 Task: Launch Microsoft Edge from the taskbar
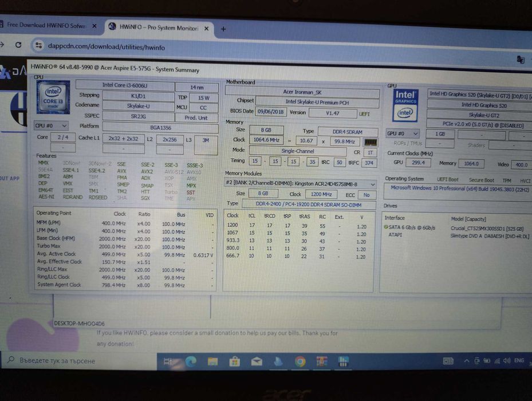[x=191, y=361]
